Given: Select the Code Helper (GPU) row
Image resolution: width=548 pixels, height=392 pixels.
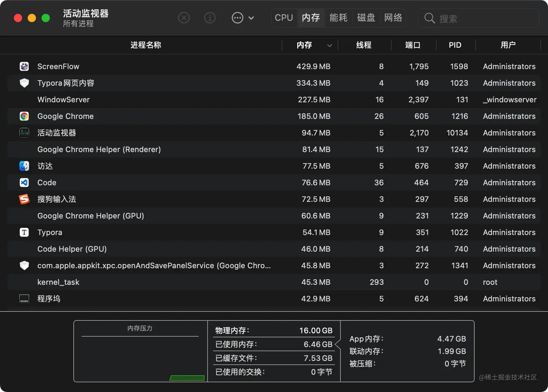Looking at the screenshot, I should (x=274, y=249).
